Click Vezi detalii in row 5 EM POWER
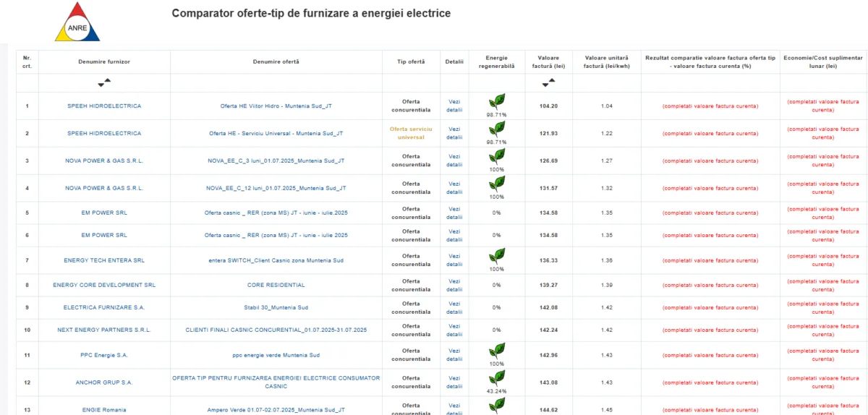 pyautogui.click(x=454, y=213)
